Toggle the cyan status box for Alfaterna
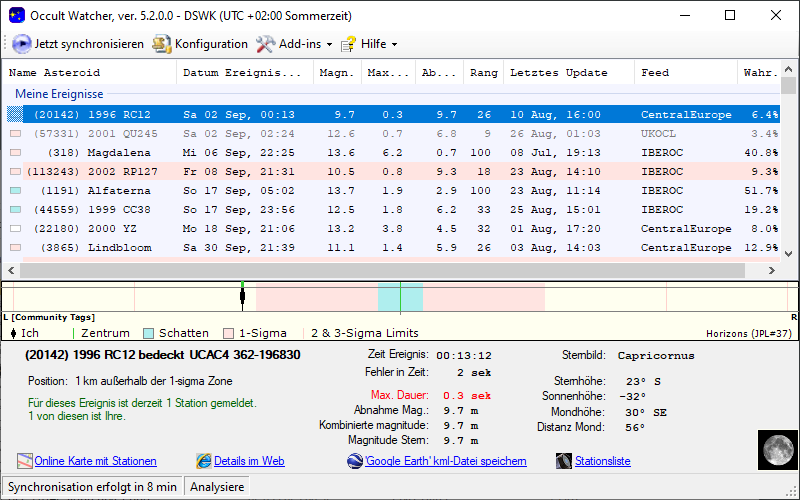 15,190
